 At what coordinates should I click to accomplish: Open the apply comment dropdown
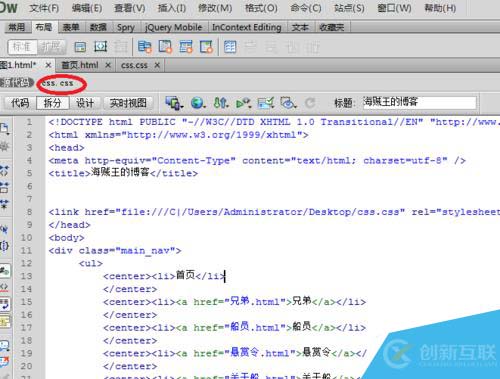[x=5, y=345]
